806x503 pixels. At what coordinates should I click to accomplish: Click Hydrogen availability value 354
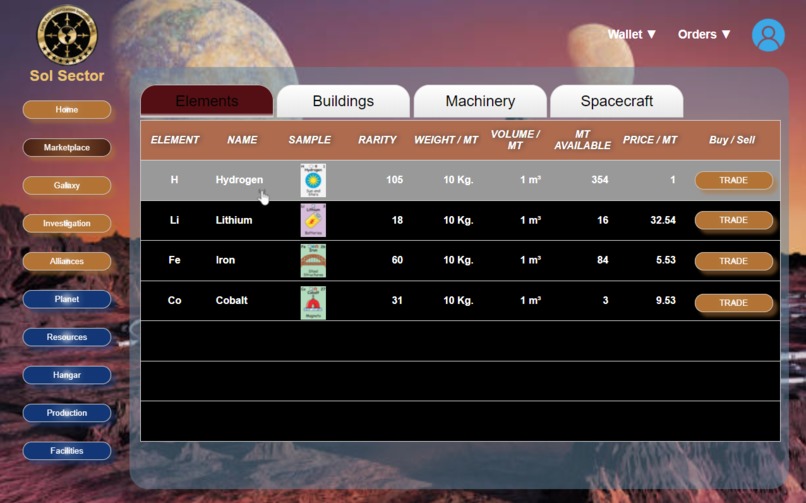(600, 180)
